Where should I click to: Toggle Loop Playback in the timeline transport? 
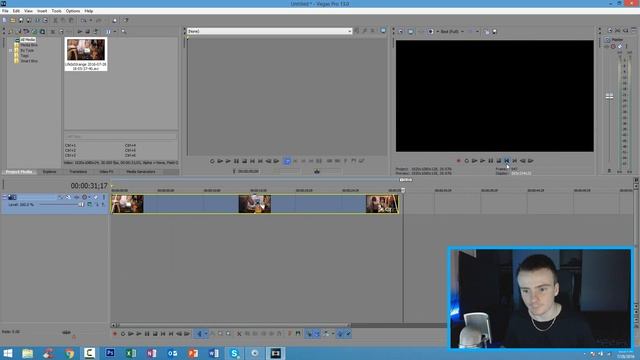pos(123,334)
